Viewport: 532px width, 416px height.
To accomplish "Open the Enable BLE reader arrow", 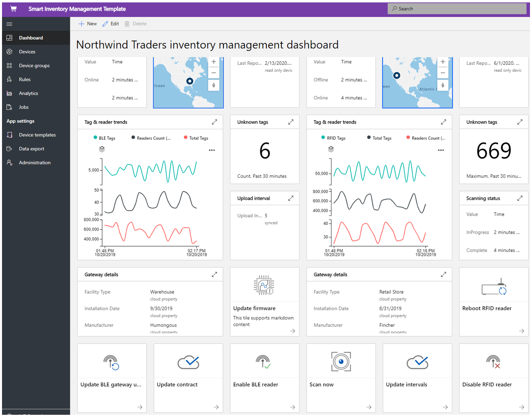I will (x=293, y=407).
